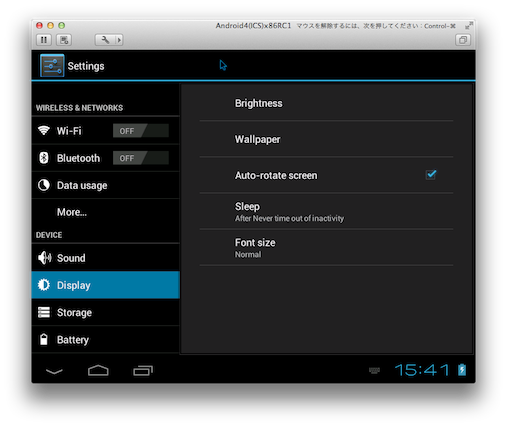The width and height of the screenshot is (507, 427).
Task: Click the battery charging status icon
Action: [x=462, y=369]
